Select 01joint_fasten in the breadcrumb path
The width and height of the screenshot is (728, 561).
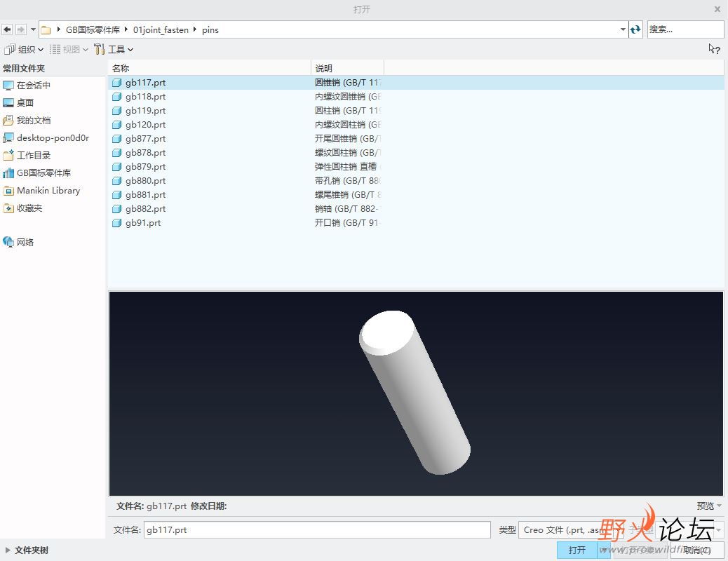point(161,29)
